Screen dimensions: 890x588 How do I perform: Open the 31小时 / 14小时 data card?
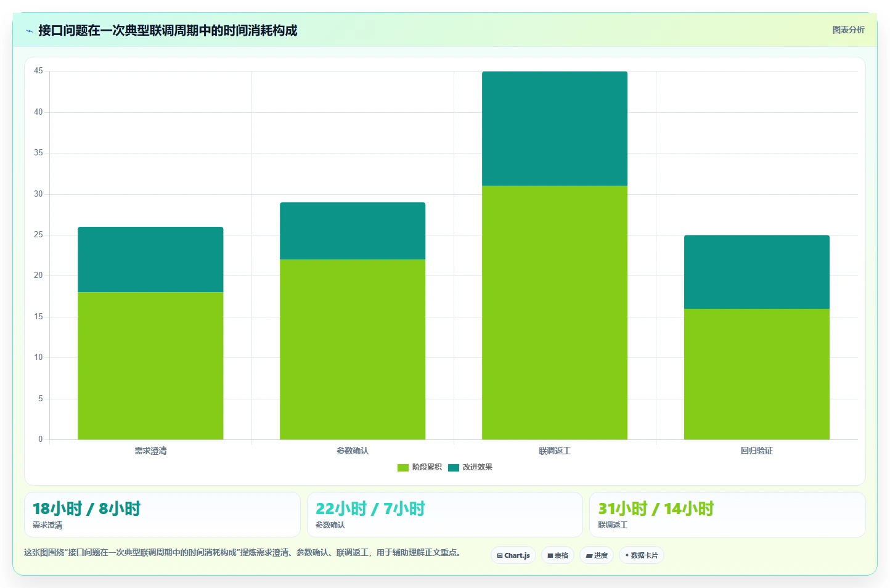(x=727, y=515)
